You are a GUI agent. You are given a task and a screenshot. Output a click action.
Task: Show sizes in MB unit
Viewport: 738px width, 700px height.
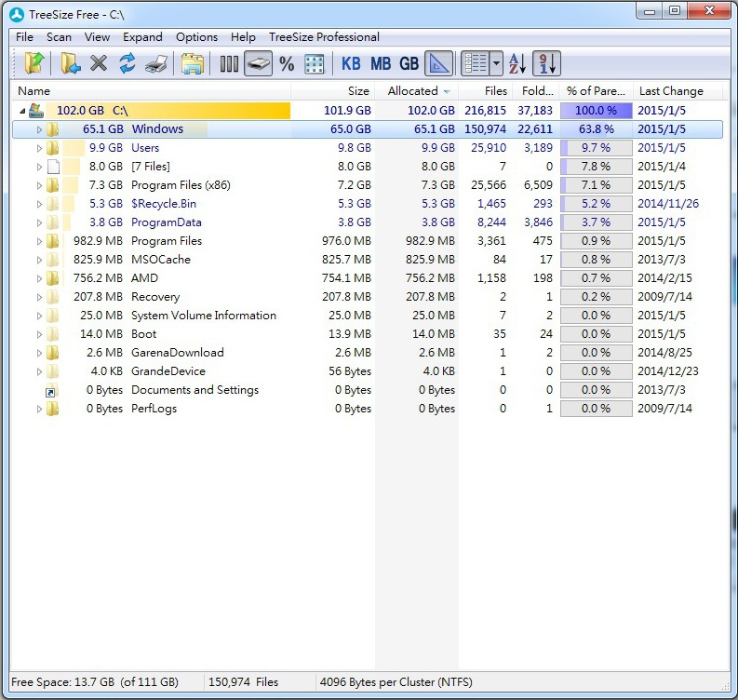380,63
